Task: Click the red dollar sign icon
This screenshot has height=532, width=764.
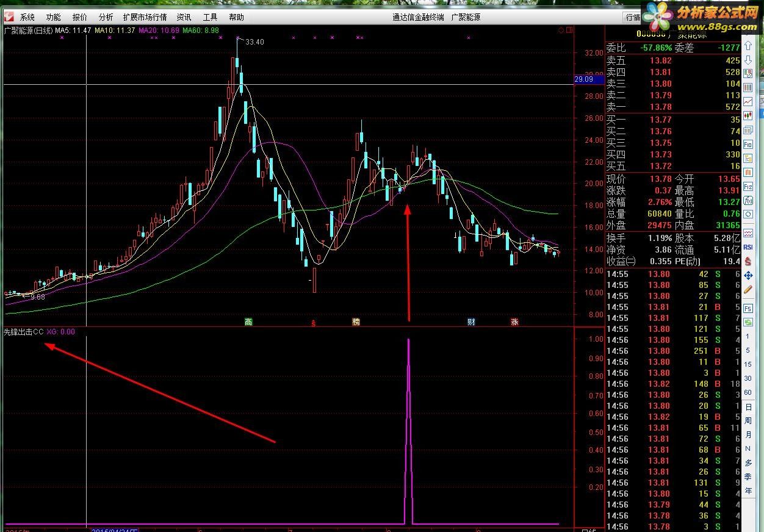Action: pyautogui.click(x=748, y=261)
